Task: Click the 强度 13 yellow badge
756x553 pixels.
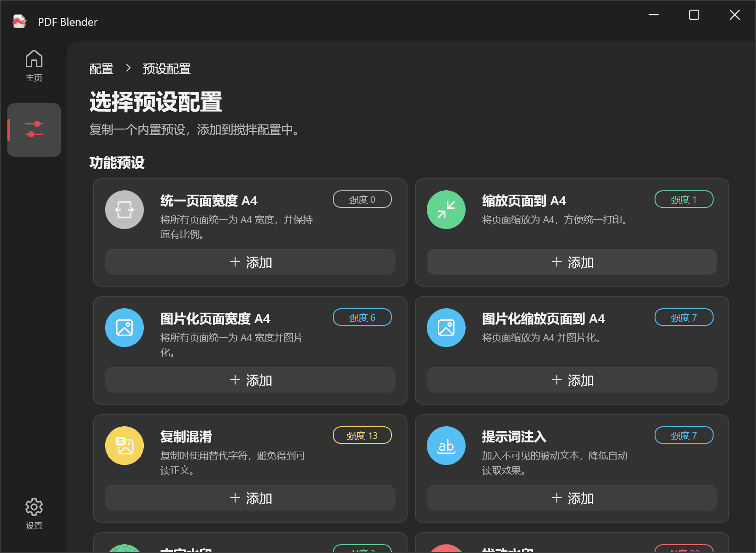Action: click(x=362, y=435)
